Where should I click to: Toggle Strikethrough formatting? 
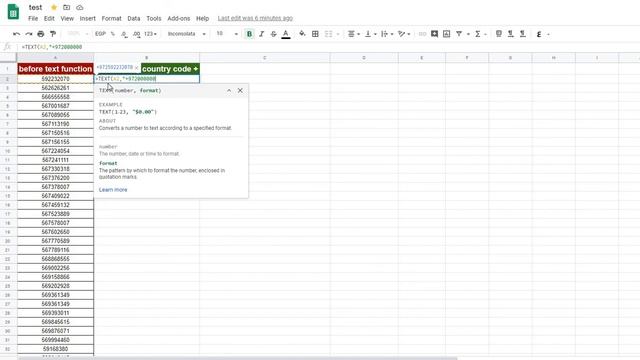tap(273, 34)
